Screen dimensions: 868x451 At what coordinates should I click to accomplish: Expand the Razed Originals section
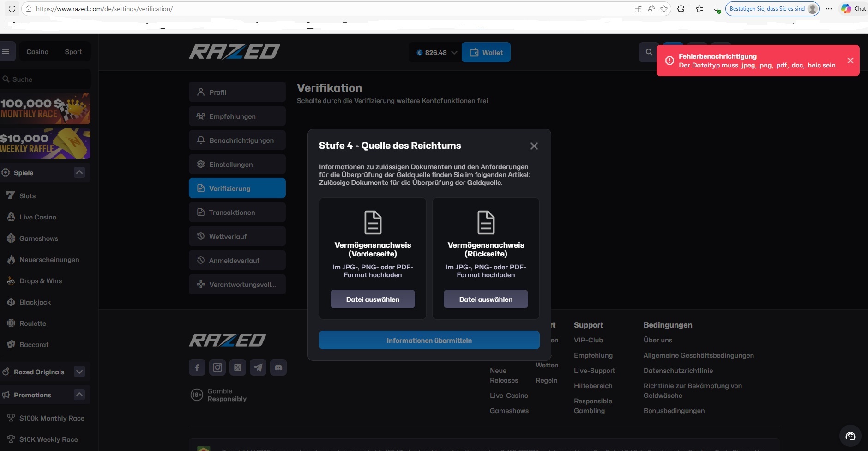point(79,372)
